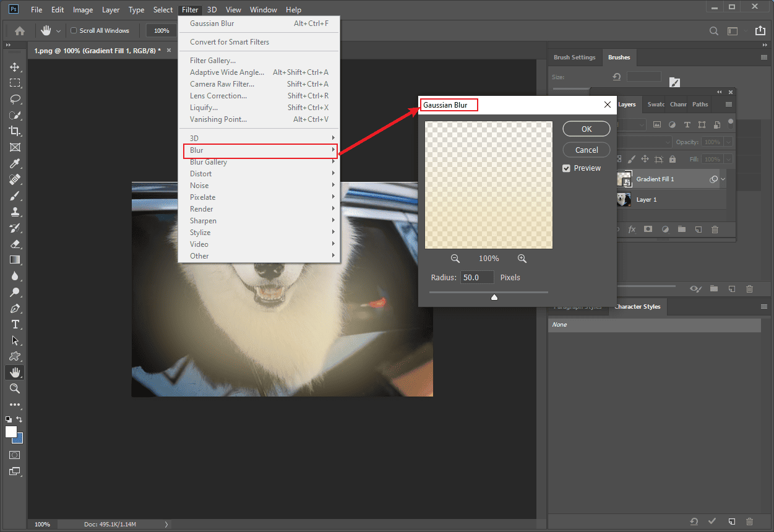Open the Add layer style (fx) icon

(x=632, y=229)
